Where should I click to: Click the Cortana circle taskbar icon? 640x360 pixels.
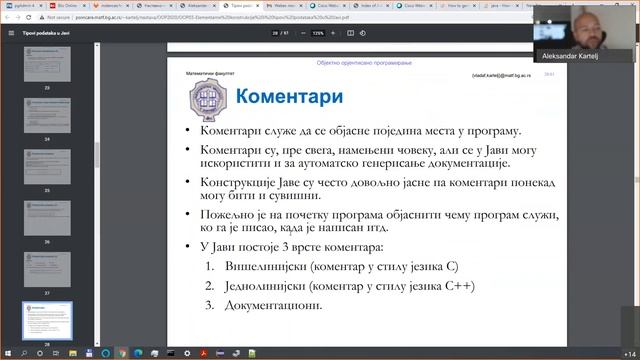click(x=40, y=353)
